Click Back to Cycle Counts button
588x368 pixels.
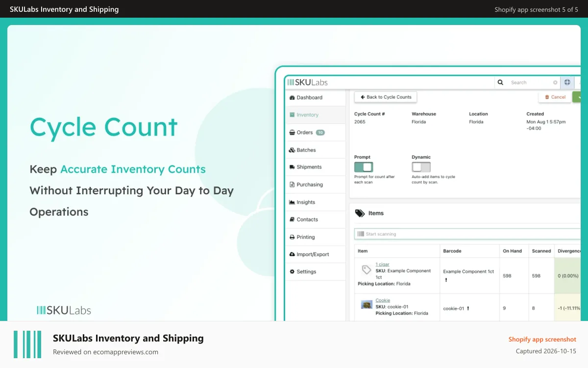[386, 97]
